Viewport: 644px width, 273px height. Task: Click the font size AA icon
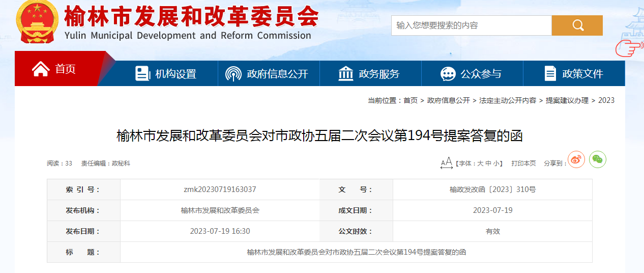446,163
